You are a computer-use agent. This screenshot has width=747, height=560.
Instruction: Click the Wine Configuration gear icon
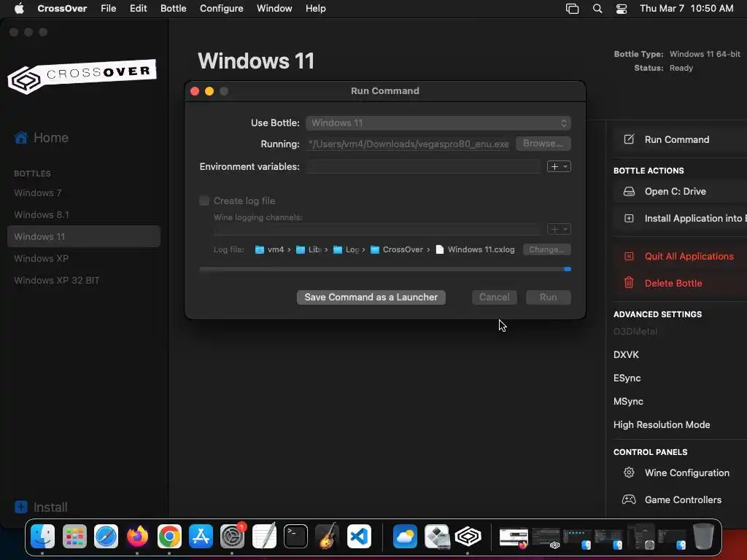(x=629, y=472)
